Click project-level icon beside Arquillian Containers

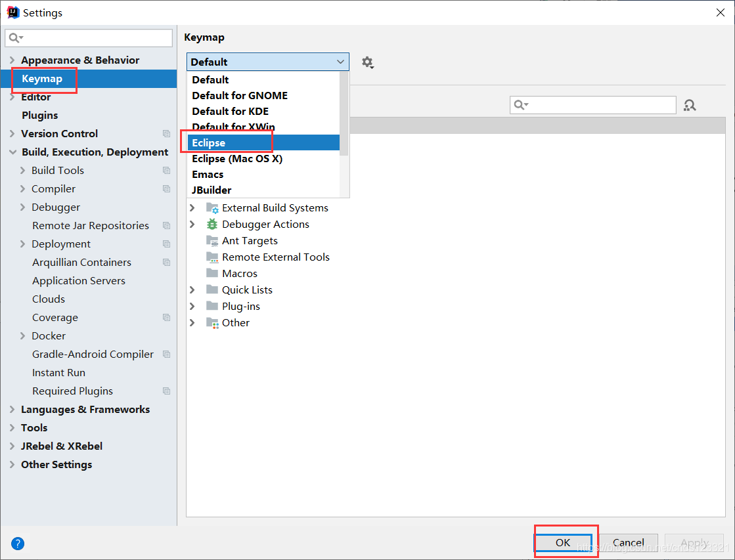click(x=166, y=263)
